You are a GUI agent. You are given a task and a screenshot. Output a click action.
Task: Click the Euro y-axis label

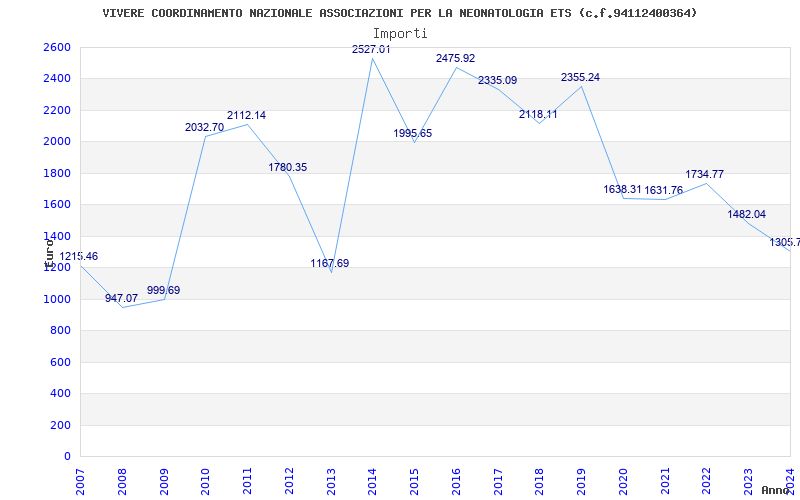(x=49, y=253)
